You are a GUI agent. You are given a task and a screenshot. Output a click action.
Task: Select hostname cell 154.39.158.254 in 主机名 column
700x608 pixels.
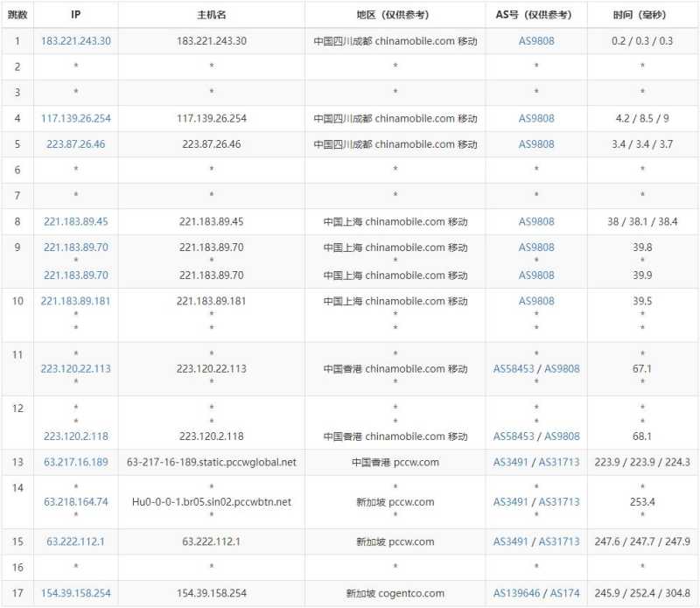212,593
